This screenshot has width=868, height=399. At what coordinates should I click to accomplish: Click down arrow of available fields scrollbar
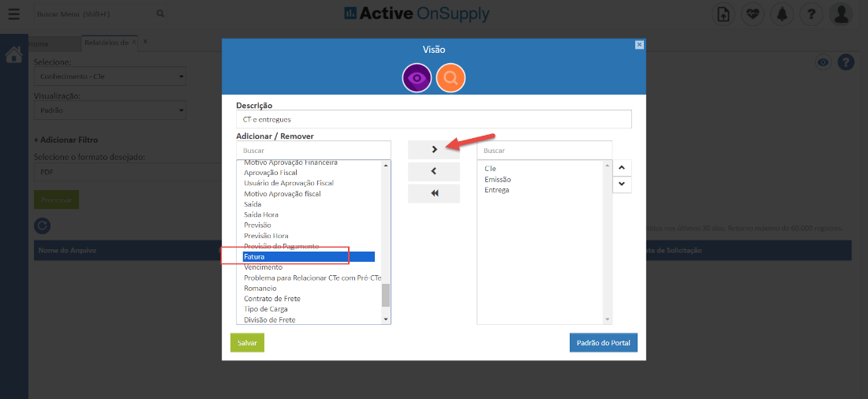386,319
